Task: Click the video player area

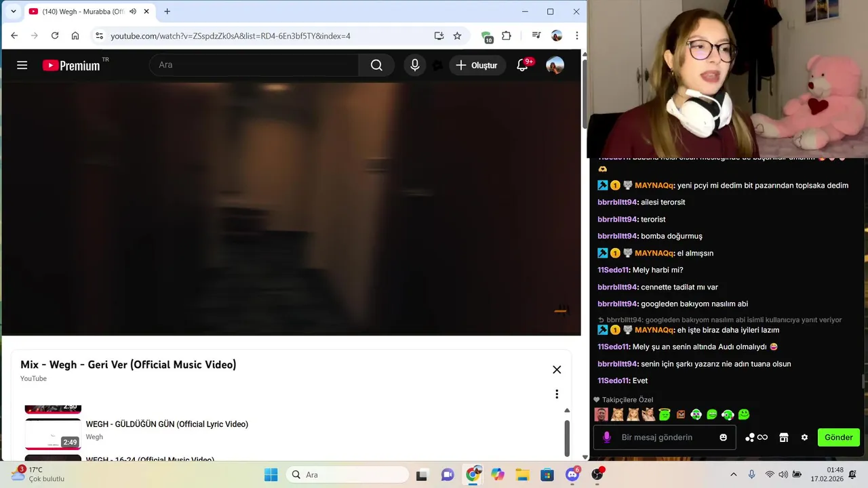Action: (291, 209)
